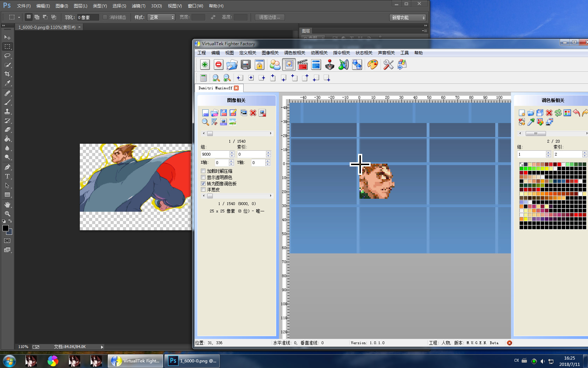Open the 滤镜(T) menu in Photoshop
The width and height of the screenshot is (588, 368).
pos(139,6)
